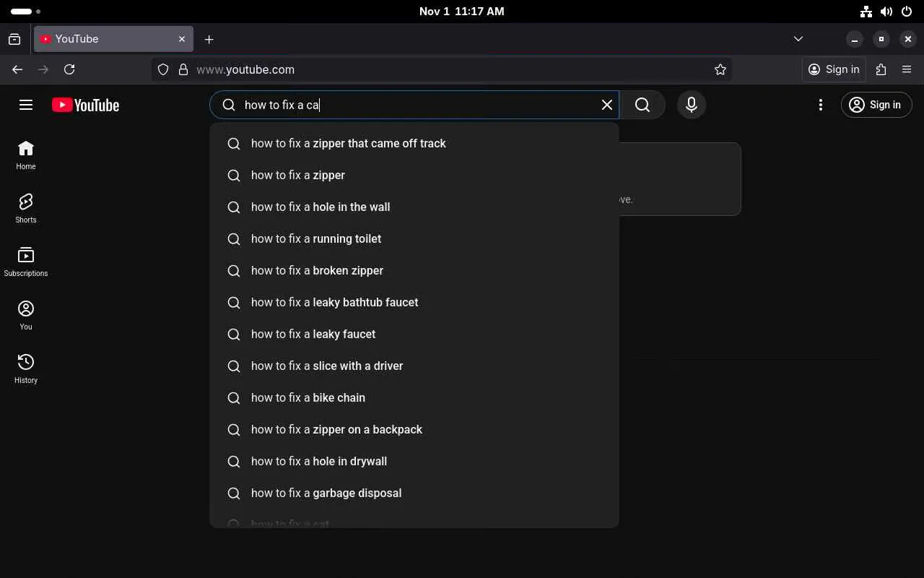The width and height of the screenshot is (924, 578).
Task: Click the YouTube search input field
Action: [x=419, y=105]
